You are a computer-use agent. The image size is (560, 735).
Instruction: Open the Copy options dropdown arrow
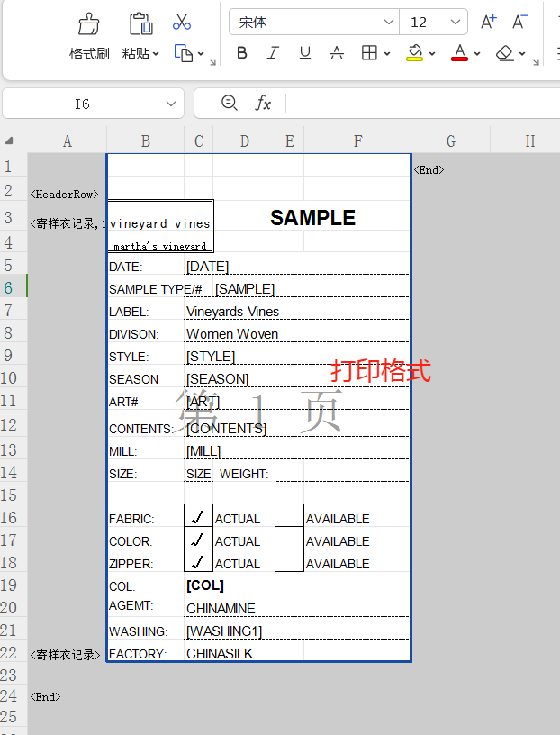coord(201,54)
